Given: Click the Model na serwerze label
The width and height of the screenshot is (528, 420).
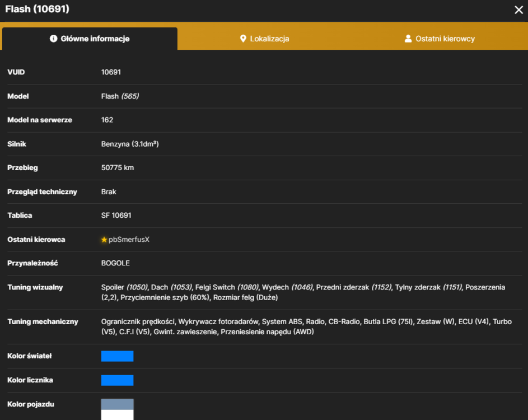Looking at the screenshot, I should (40, 120).
